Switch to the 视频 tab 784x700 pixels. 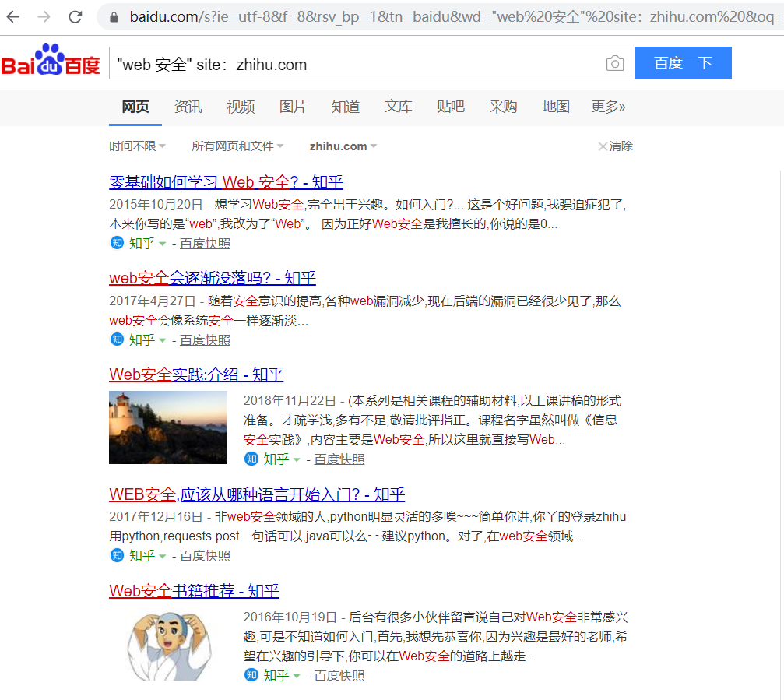click(x=241, y=107)
